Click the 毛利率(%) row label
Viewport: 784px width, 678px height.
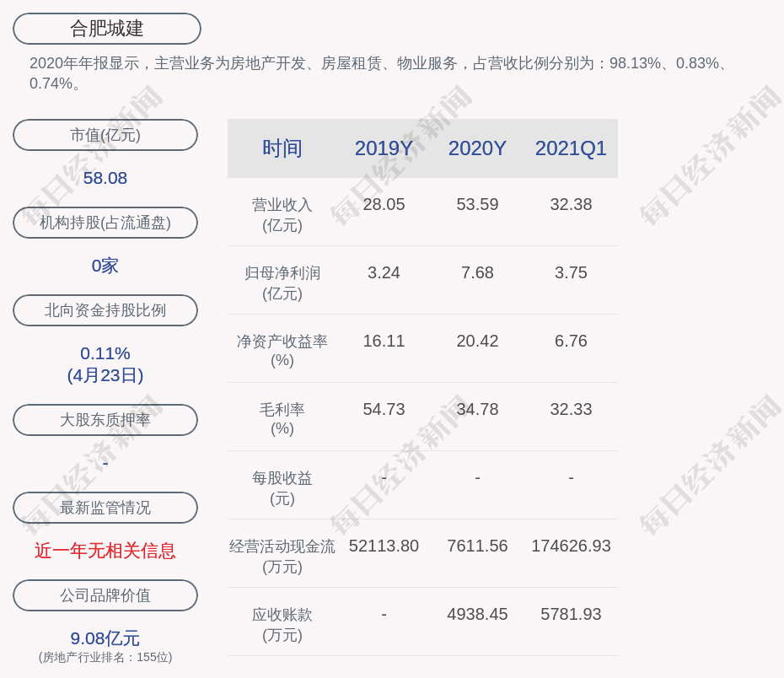click(x=282, y=419)
